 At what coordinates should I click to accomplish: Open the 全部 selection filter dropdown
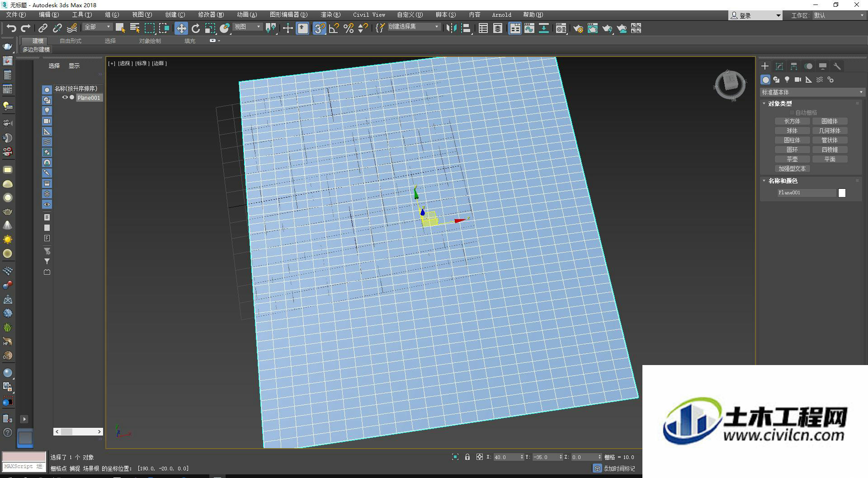point(97,27)
